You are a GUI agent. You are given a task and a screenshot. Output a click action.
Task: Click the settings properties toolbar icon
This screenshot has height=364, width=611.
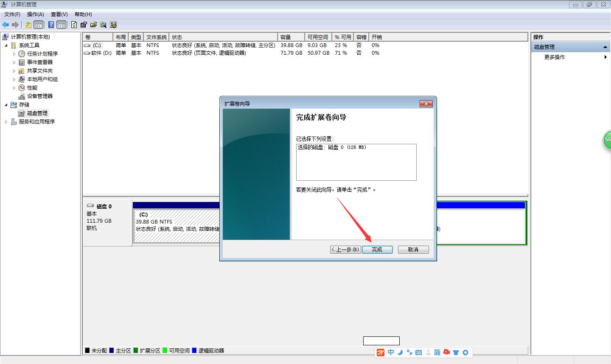[84, 25]
